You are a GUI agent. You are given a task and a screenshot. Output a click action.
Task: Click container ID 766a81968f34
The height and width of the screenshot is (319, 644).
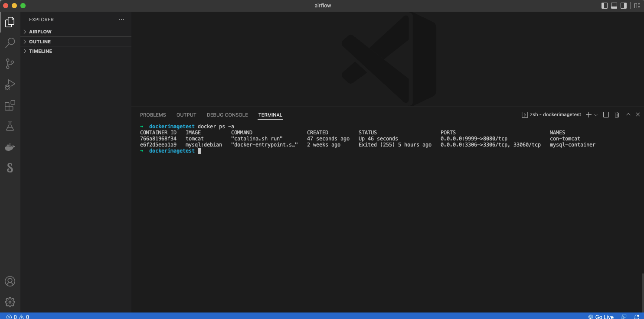click(158, 139)
